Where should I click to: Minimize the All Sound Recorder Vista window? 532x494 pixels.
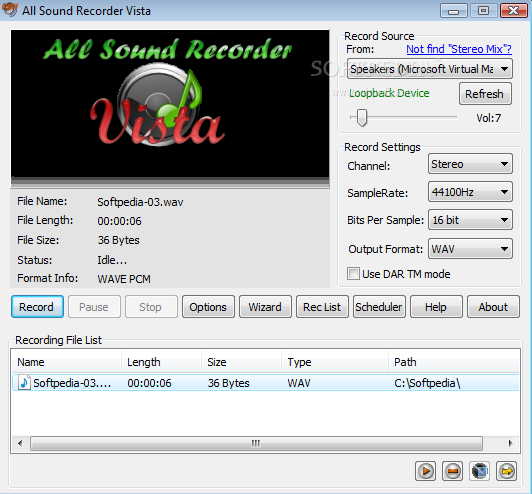(x=453, y=11)
